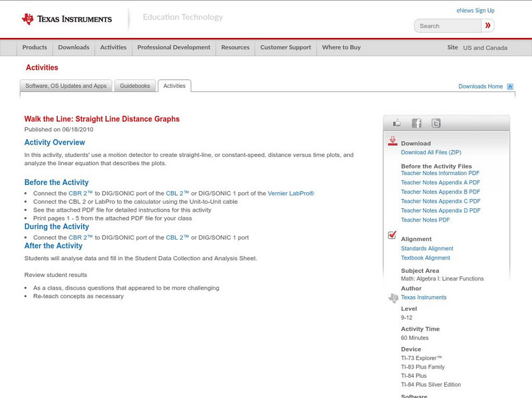Open Teacher Notes Information PDF

pos(440,173)
